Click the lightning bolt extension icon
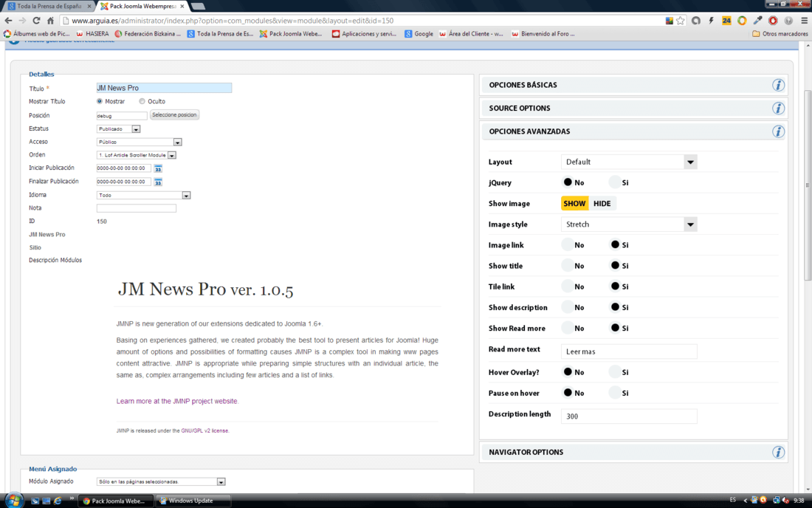Viewport: 812px width, 508px height. coord(711,21)
